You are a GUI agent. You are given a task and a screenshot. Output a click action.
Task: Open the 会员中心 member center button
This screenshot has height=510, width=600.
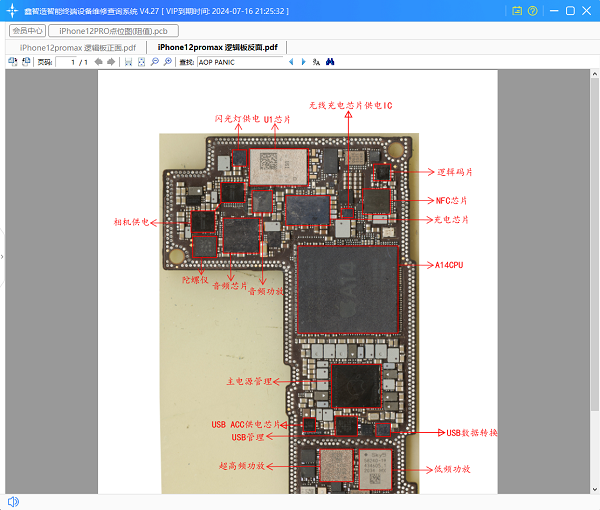click(26, 31)
